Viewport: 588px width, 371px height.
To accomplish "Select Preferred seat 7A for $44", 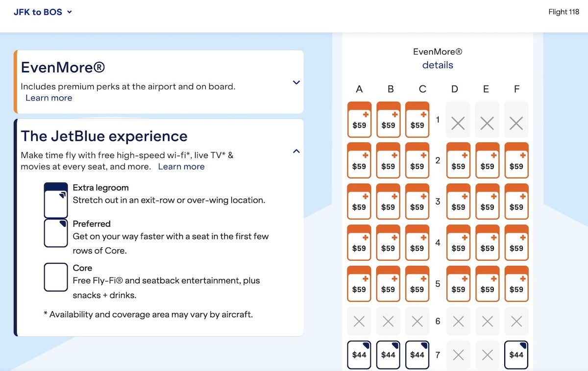I will point(359,355).
